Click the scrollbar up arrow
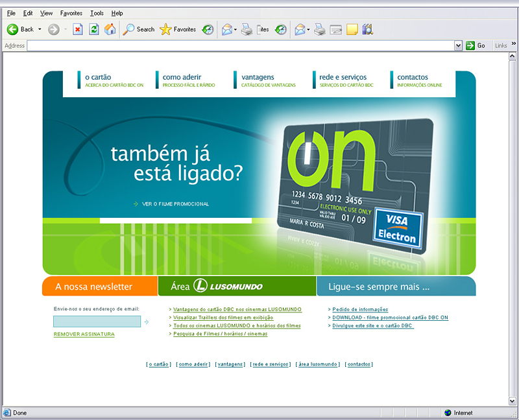Image resolution: width=519 pixels, height=420 pixels. click(x=512, y=56)
